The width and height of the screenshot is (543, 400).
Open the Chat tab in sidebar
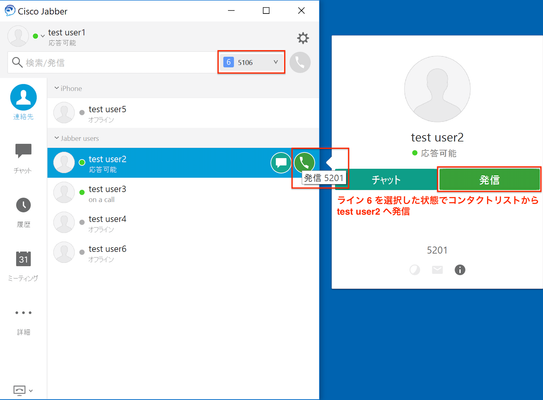23,158
